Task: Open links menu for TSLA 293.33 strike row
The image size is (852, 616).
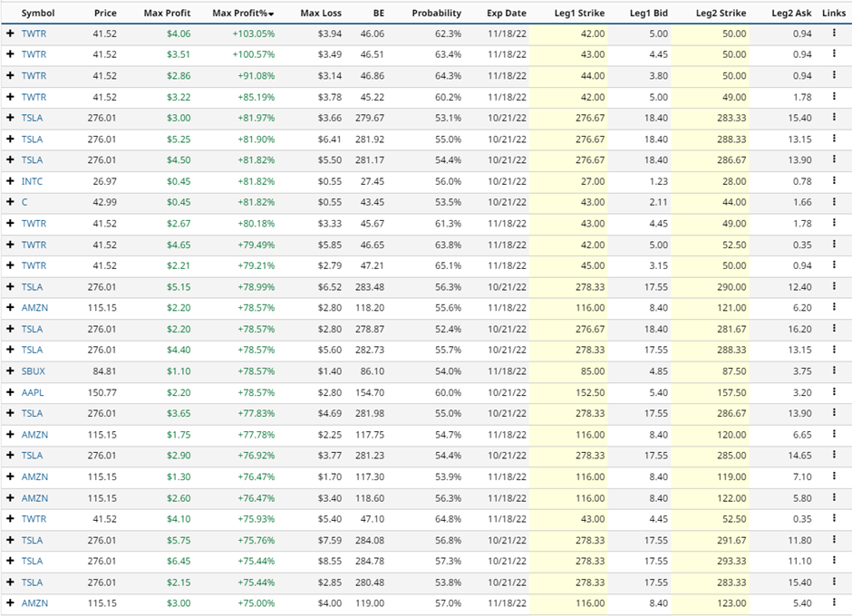Action: [834, 560]
